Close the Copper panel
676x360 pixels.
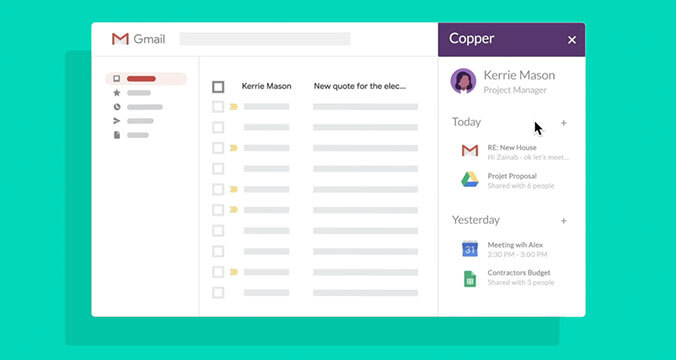[572, 40]
